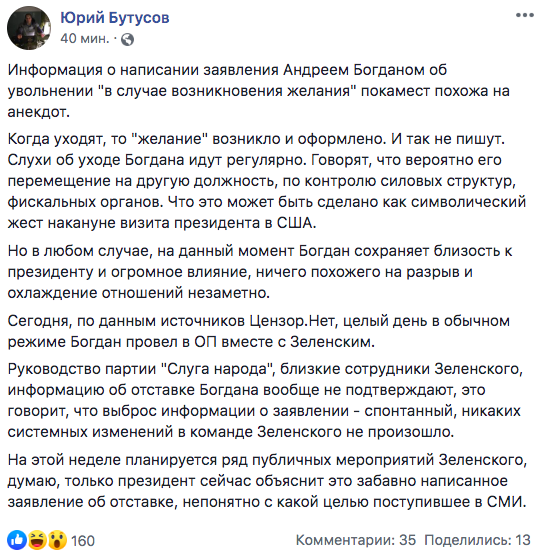
Task: Click the globe public-privacy icon
Action: click(x=127, y=39)
